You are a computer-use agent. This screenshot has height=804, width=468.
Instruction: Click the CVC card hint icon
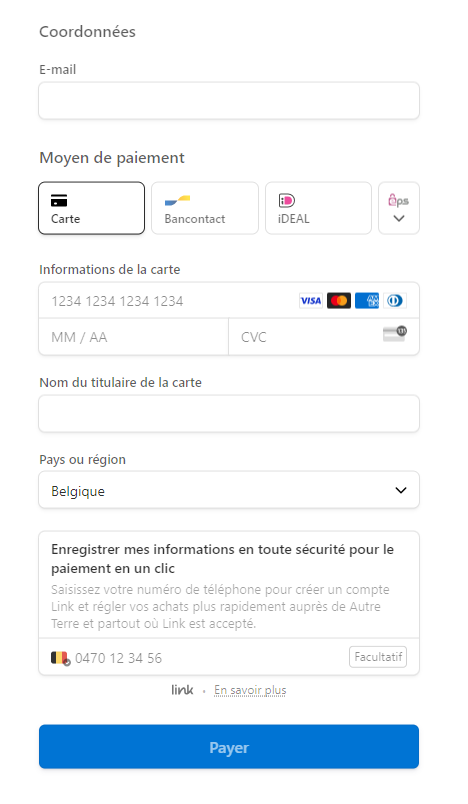[395, 334]
